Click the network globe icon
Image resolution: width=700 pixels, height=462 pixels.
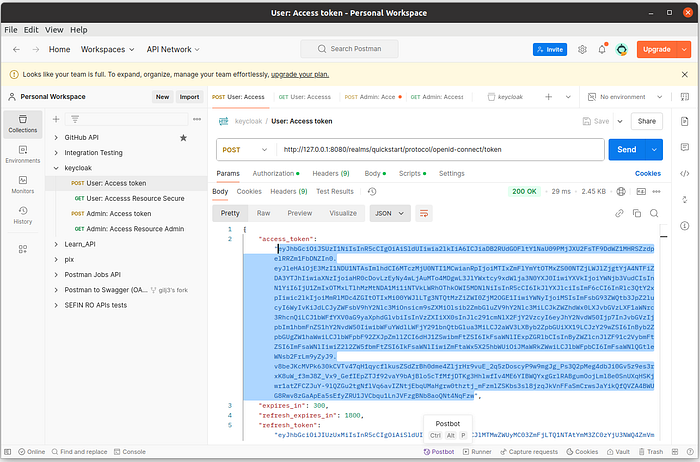tap(621, 191)
